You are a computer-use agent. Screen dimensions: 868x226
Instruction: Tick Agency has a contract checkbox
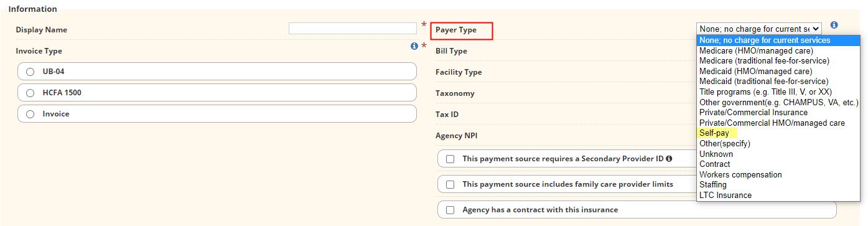[x=450, y=210]
